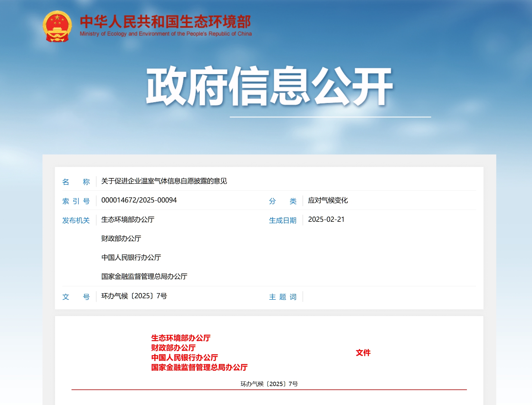Screen dimensions: 532x405
Task: Select the index number 000014672/2025-00094
Action: [x=139, y=200]
